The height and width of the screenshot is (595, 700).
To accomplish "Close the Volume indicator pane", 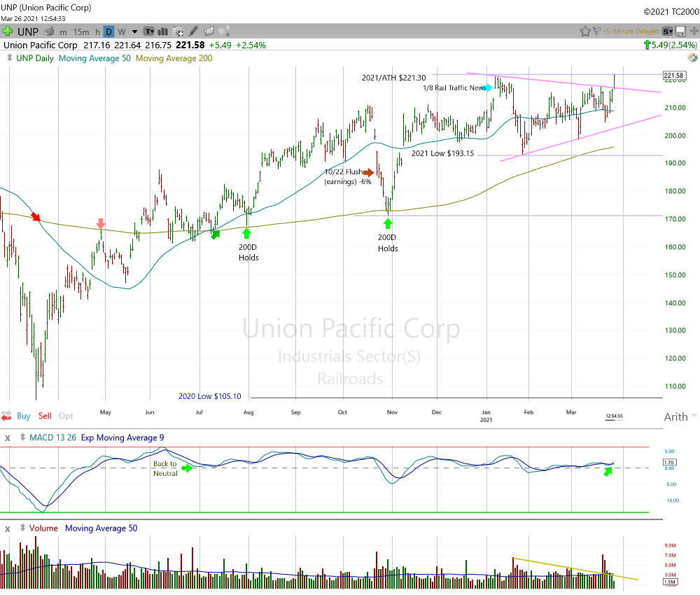I will click(x=7, y=528).
